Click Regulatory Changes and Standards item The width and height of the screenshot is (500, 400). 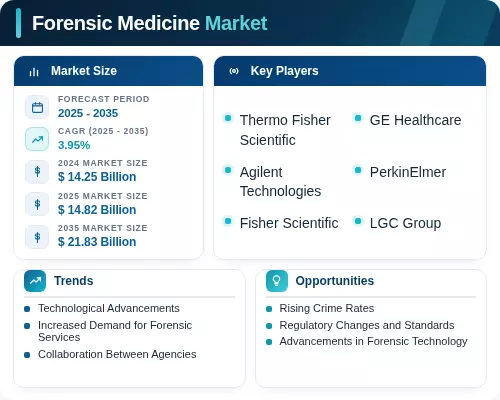pos(367,325)
